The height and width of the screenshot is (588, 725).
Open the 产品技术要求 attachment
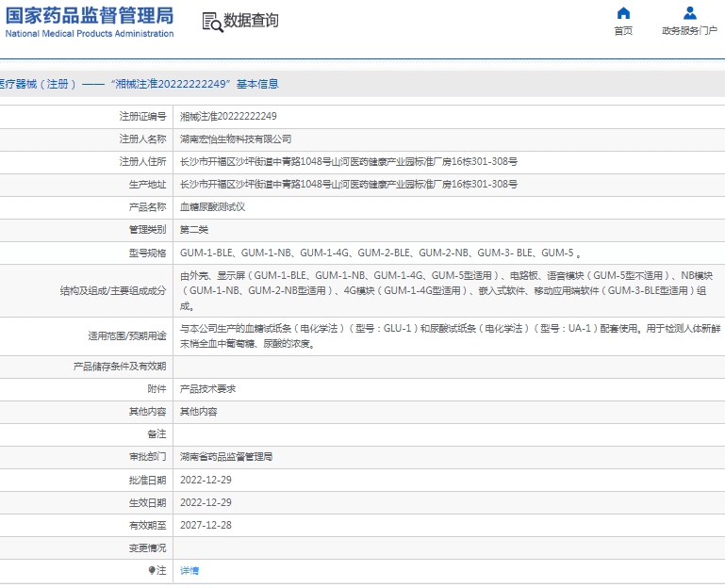(207, 389)
